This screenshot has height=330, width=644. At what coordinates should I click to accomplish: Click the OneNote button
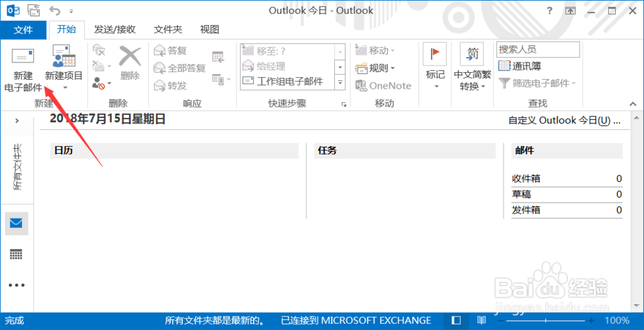pos(383,86)
